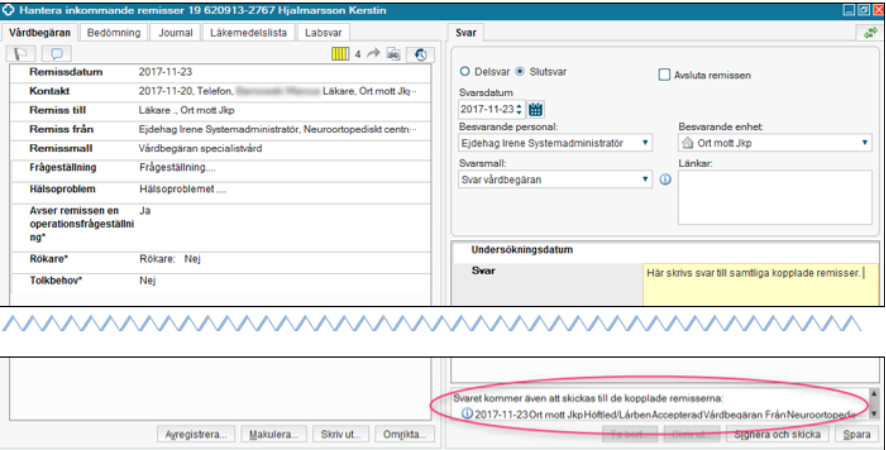
Task: Click the grey forward arrow icon
Action: click(374, 54)
